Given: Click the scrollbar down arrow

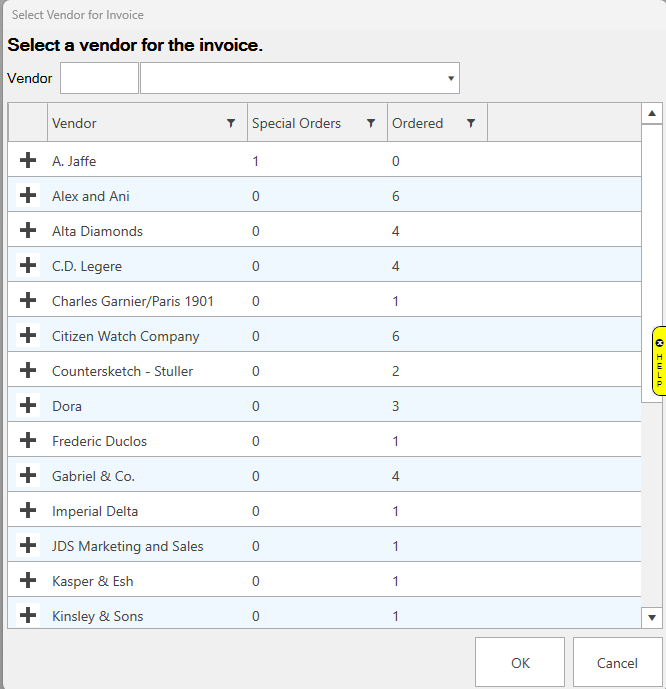Looking at the screenshot, I should click(652, 618).
